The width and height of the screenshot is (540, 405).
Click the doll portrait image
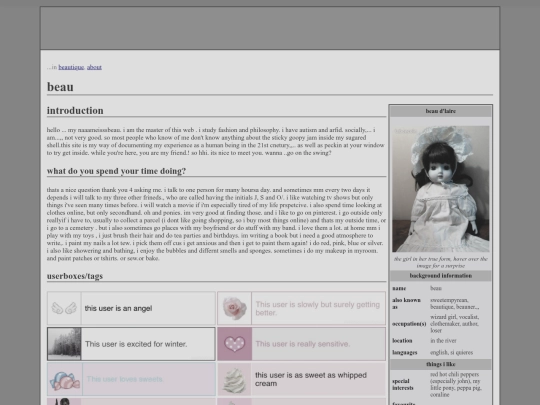pyautogui.click(x=440, y=189)
